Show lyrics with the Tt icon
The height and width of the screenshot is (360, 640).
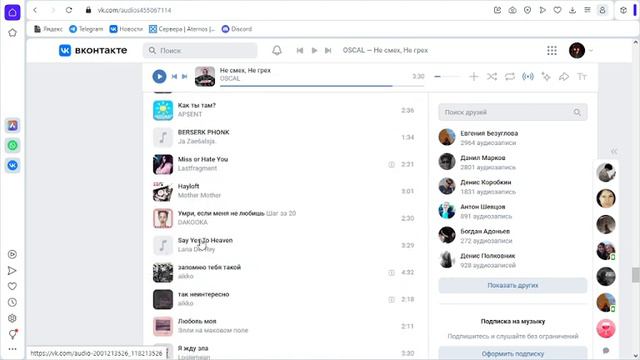[582, 76]
